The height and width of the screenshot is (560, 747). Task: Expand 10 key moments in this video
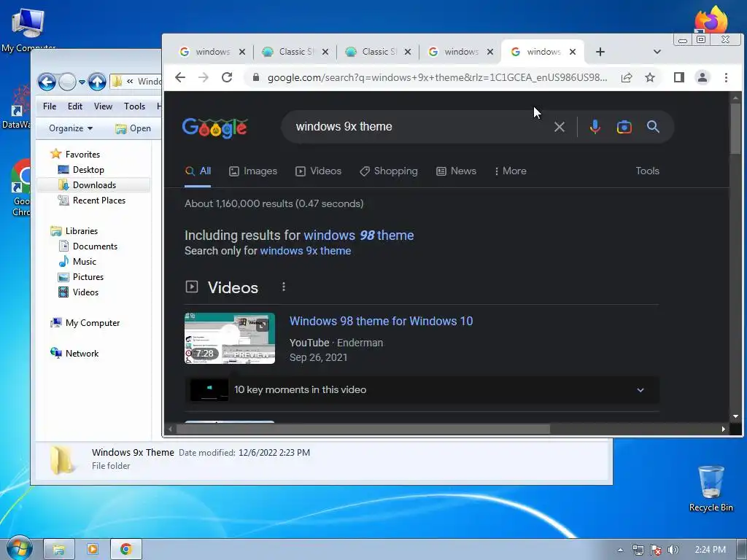(422, 389)
